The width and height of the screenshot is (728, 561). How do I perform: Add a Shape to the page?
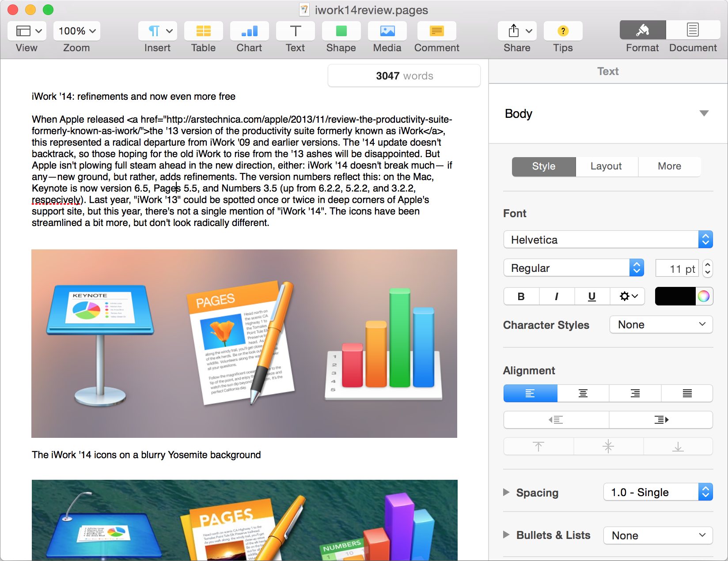pyautogui.click(x=341, y=31)
